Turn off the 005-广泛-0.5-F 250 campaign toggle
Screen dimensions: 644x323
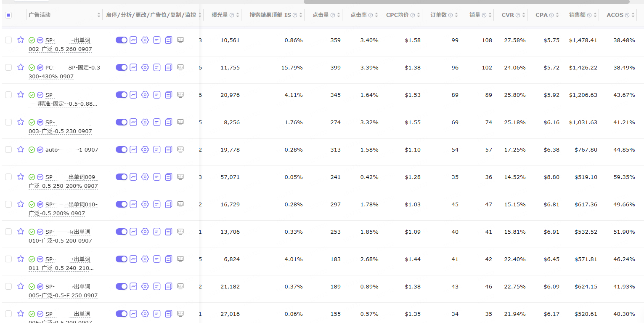point(122,286)
